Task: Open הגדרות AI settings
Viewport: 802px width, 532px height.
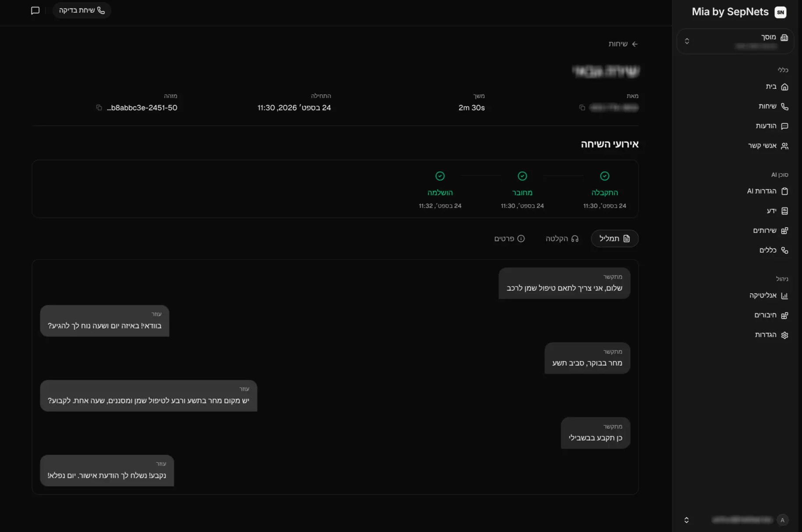Action: pos(767,191)
